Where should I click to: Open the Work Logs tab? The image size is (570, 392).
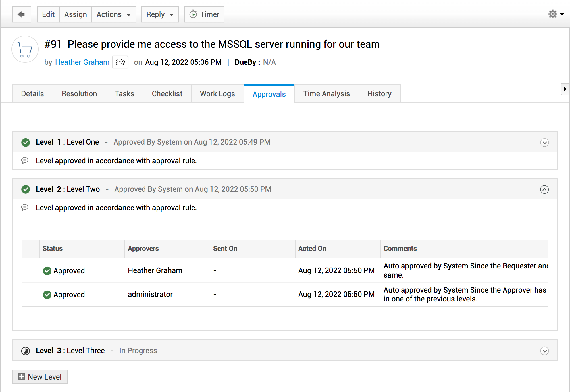point(217,94)
